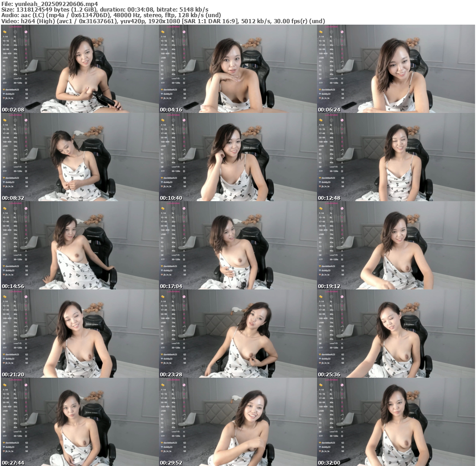Select the thumbnail timestamped 00:27:44
Viewport: 476px width, 466px height.
tap(79, 422)
